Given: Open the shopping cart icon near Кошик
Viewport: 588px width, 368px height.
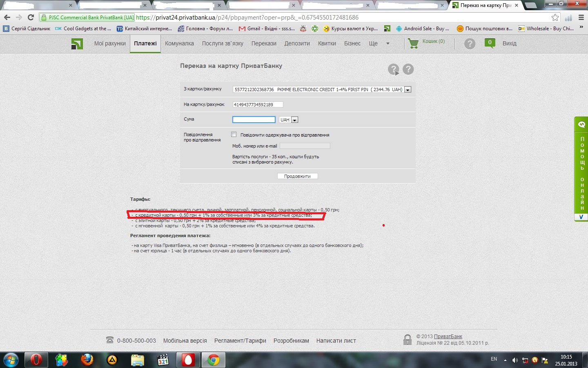Looking at the screenshot, I should coord(413,43).
